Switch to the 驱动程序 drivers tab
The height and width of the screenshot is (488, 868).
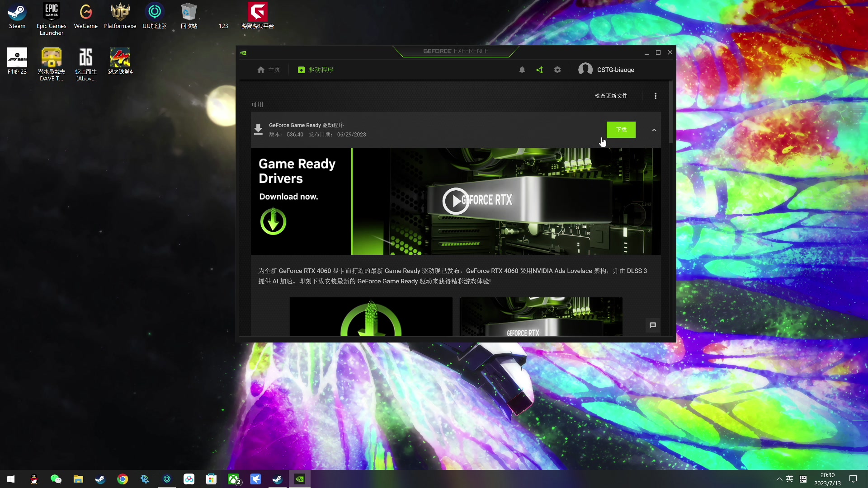click(x=316, y=70)
